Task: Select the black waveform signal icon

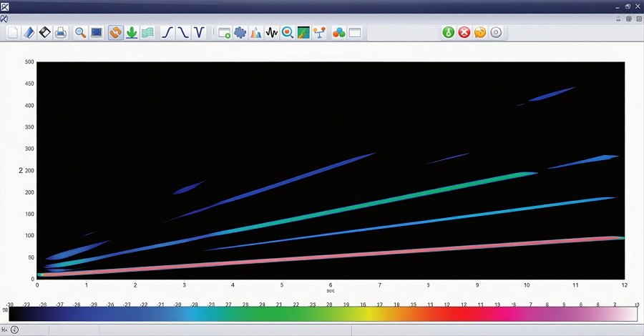Action: (x=272, y=32)
